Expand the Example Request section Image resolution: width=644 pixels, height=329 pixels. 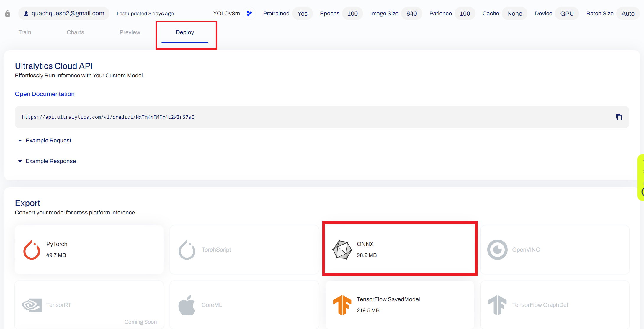[x=48, y=141]
